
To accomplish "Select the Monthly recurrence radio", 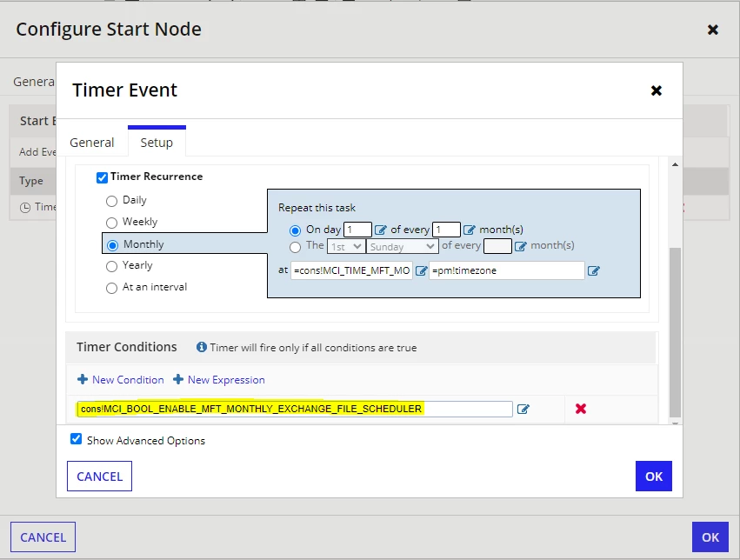I will point(112,245).
